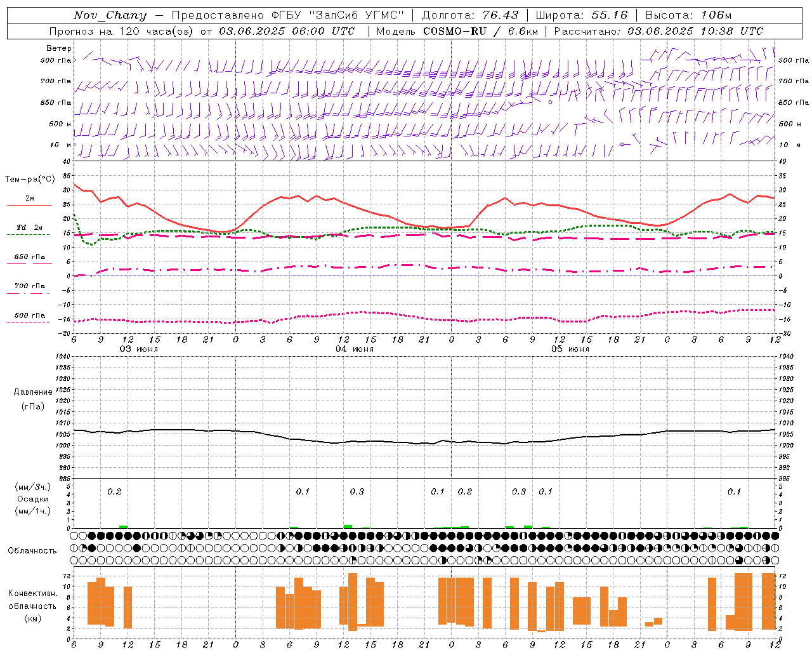The height and width of the screenshot is (650, 812).
Task: Click the Тем-ра(°C) temperature axis label
Action: (x=30, y=180)
